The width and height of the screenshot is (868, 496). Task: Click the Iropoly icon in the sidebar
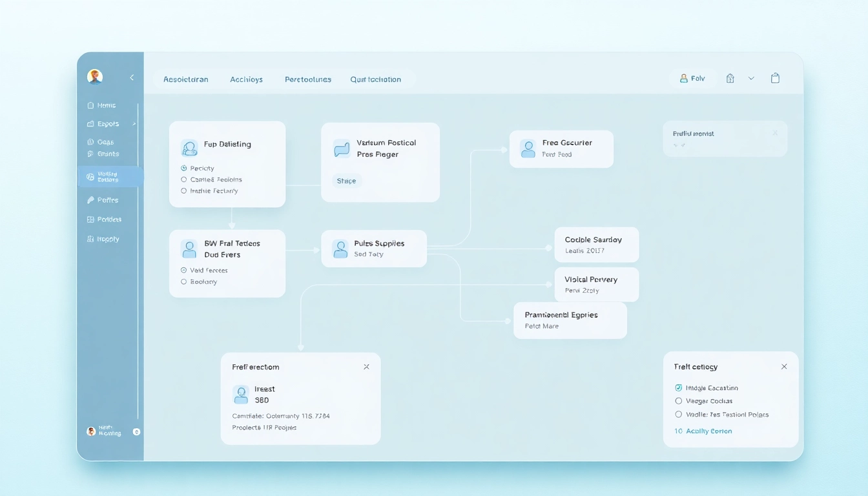tap(90, 239)
